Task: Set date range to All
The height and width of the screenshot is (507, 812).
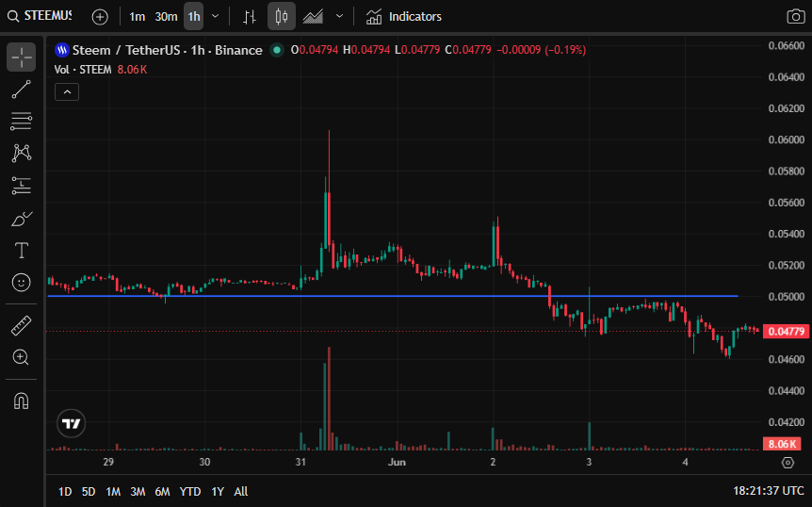Action: click(x=241, y=492)
